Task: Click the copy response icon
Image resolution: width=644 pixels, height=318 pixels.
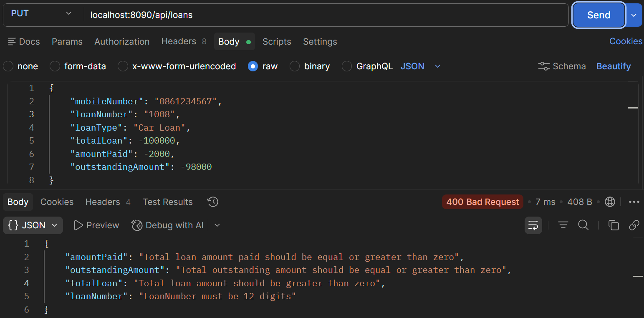Action: click(x=614, y=225)
